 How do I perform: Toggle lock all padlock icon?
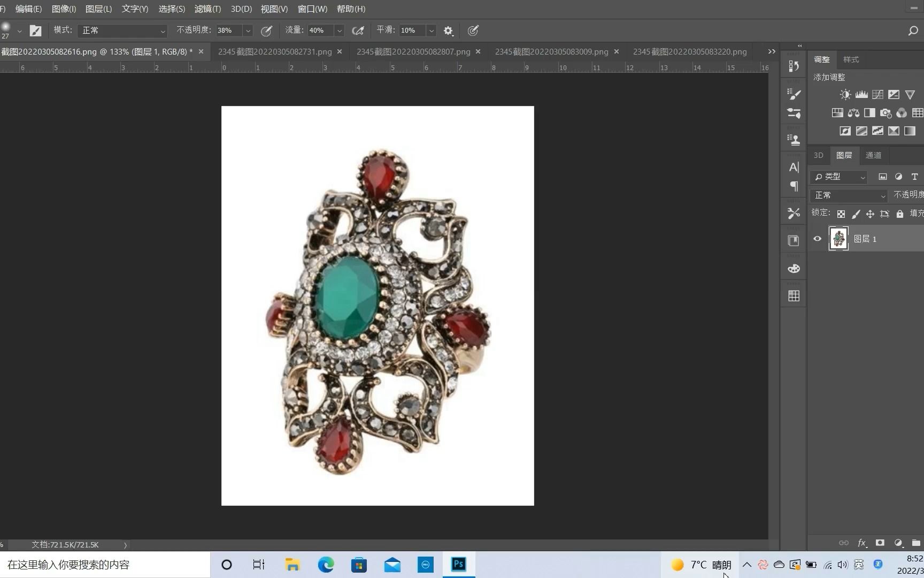pos(900,214)
